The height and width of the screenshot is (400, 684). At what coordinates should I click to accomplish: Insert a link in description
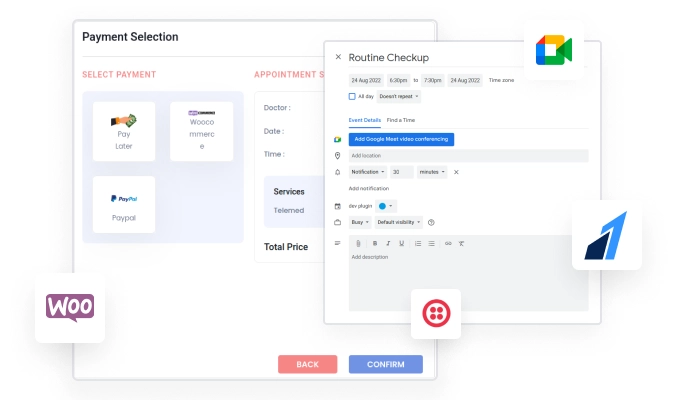[x=448, y=243]
